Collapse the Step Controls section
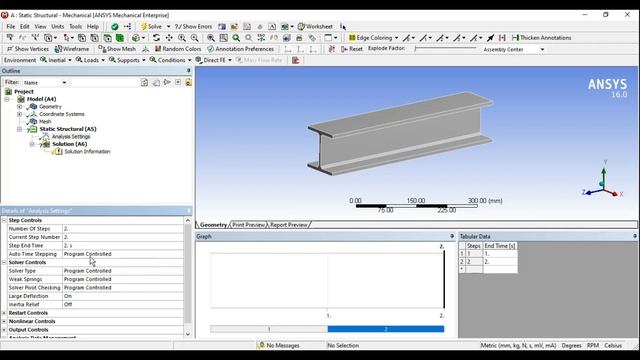This screenshot has width=640, height=360. coord(4,220)
